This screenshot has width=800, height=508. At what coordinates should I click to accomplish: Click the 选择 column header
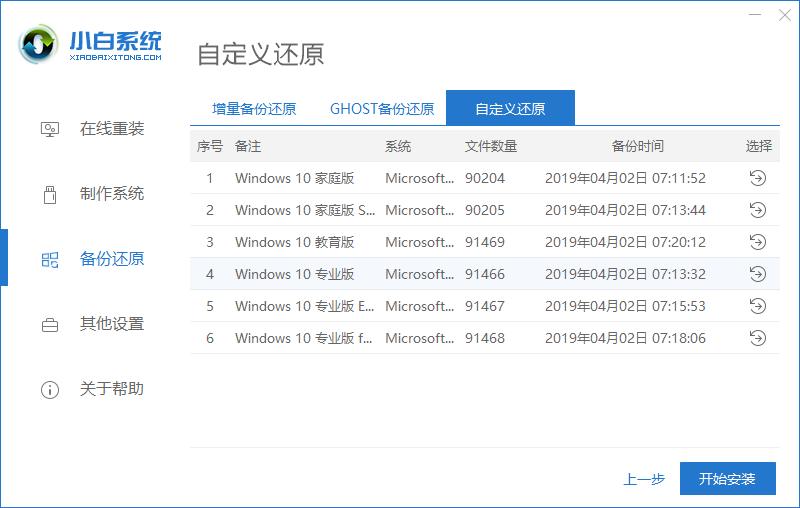pos(759,146)
